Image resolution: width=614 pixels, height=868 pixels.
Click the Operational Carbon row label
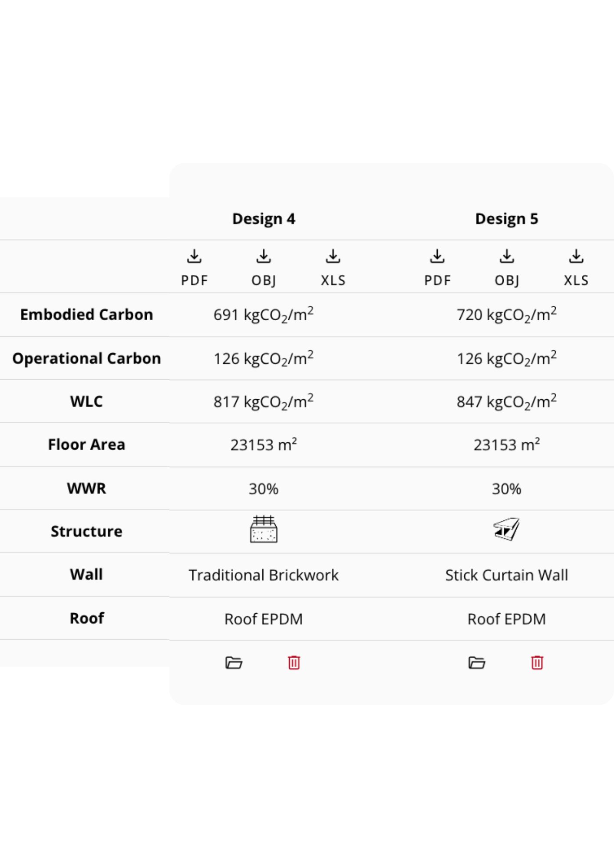(x=86, y=358)
